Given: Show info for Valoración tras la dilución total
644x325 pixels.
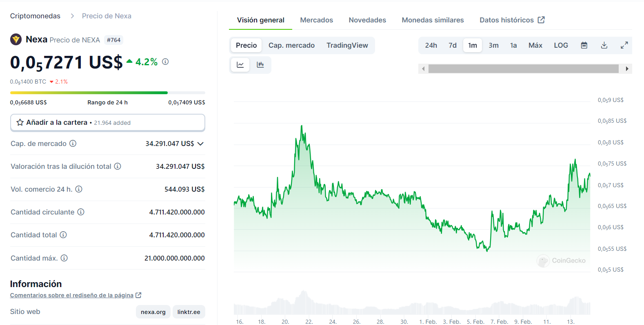Looking at the screenshot, I should tap(118, 166).
